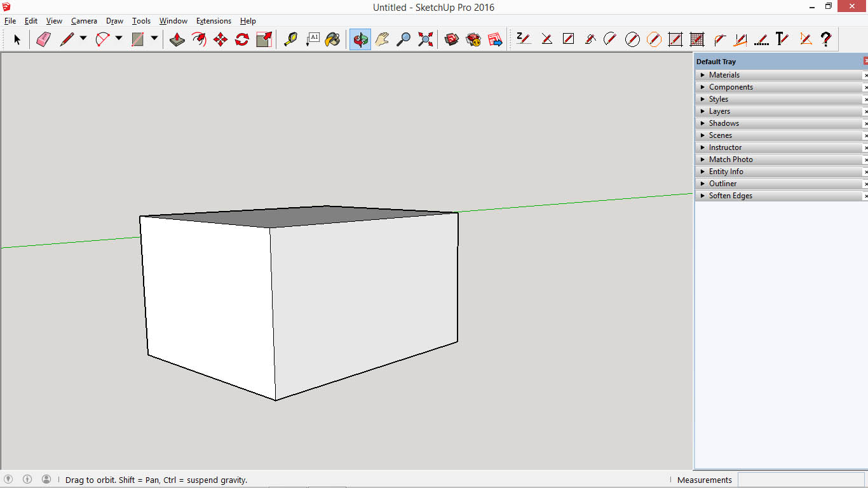Viewport: 868px width, 488px height.
Task: Open the Rectangle tool dropdown arrow
Action: coord(154,39)
